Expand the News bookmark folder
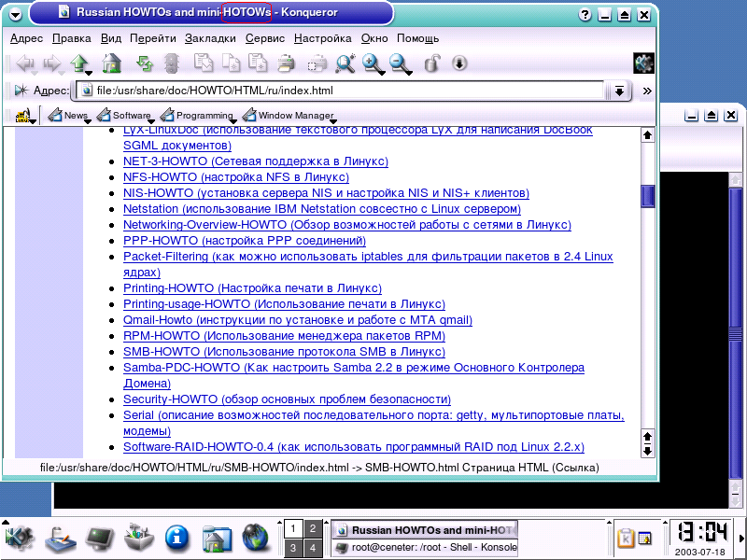Viewport: 747px width, 560px height. (67, 115)
